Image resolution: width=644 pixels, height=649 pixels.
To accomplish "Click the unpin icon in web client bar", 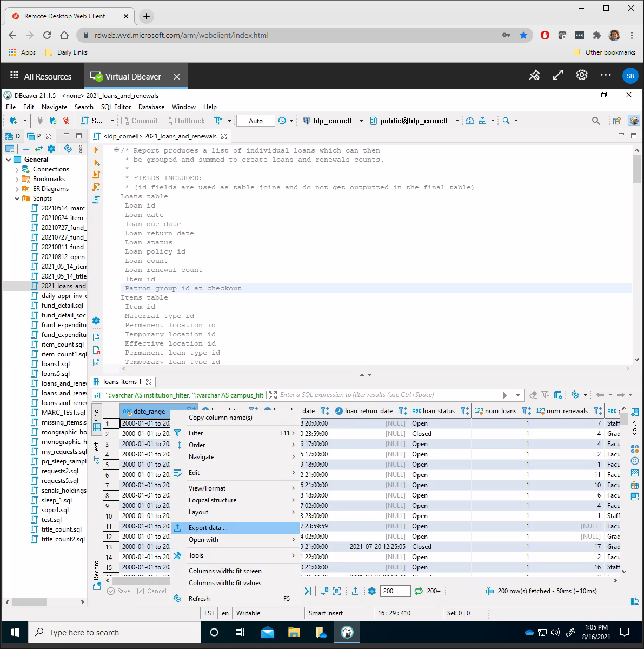I will click(x=534, y=75).
